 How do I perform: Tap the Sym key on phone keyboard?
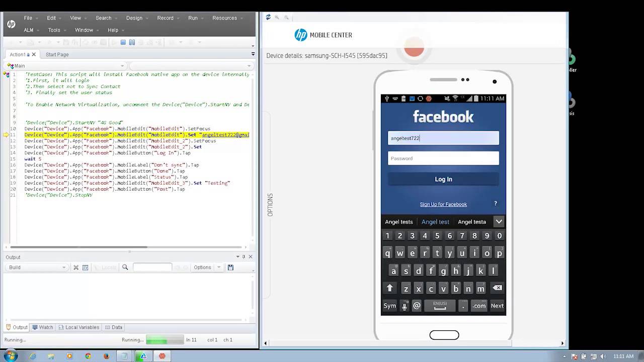click(x=389, y=306)
